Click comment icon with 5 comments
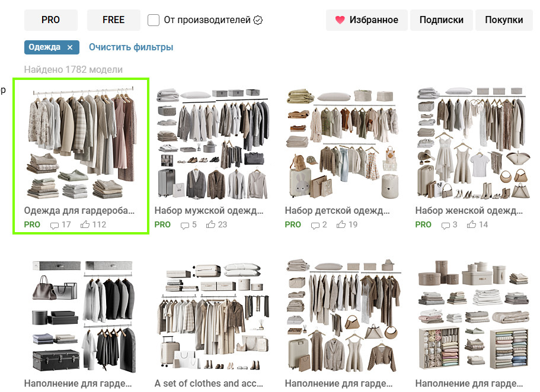Screen dimensions: 540x392 click(x=185, y=225)
